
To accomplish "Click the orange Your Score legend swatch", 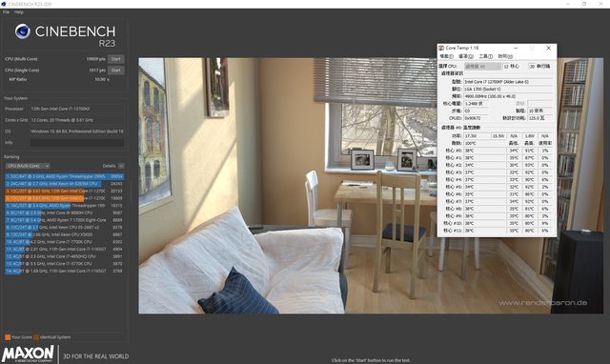I will (x=8, y=337).
